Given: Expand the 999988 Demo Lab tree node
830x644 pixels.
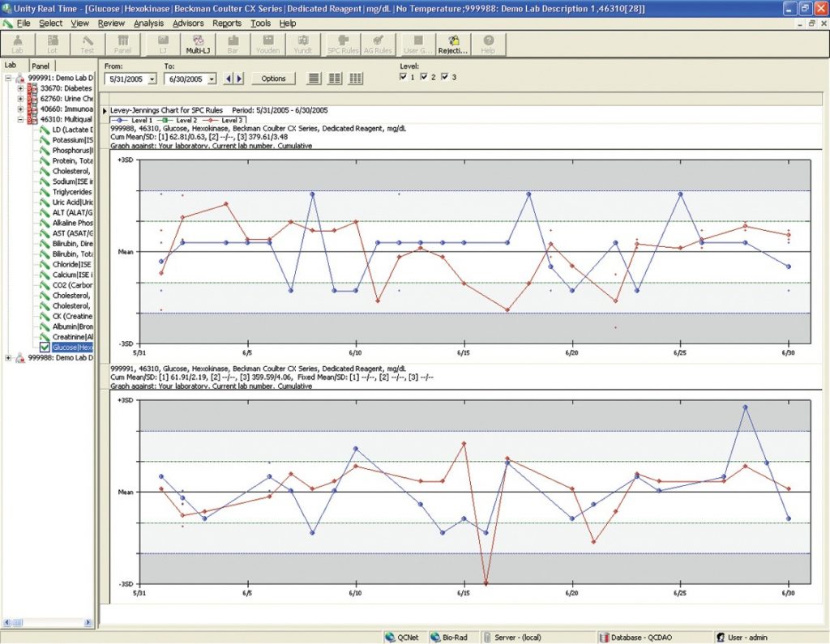Looking at the screenshot, I should [x=8, y=358].
